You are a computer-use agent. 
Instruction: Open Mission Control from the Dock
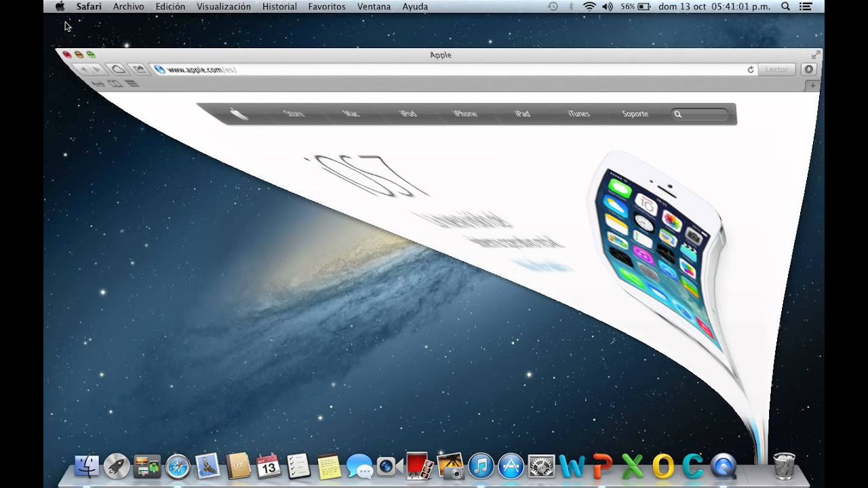pos(147,466)
